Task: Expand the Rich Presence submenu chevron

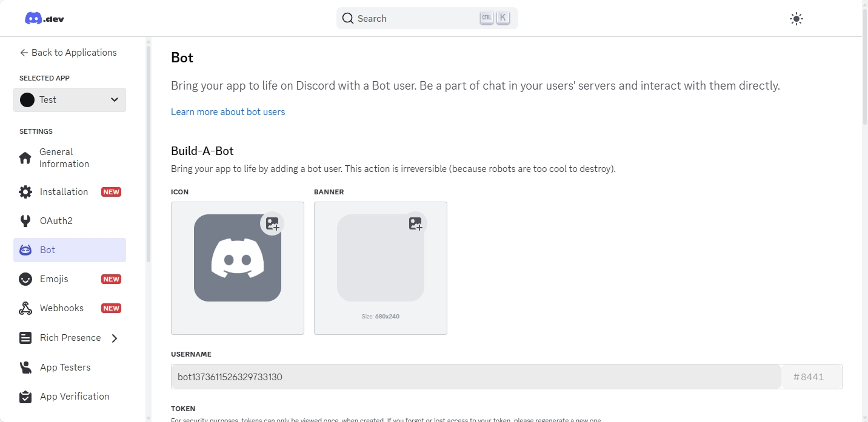Action: click(x=115, y=338)
